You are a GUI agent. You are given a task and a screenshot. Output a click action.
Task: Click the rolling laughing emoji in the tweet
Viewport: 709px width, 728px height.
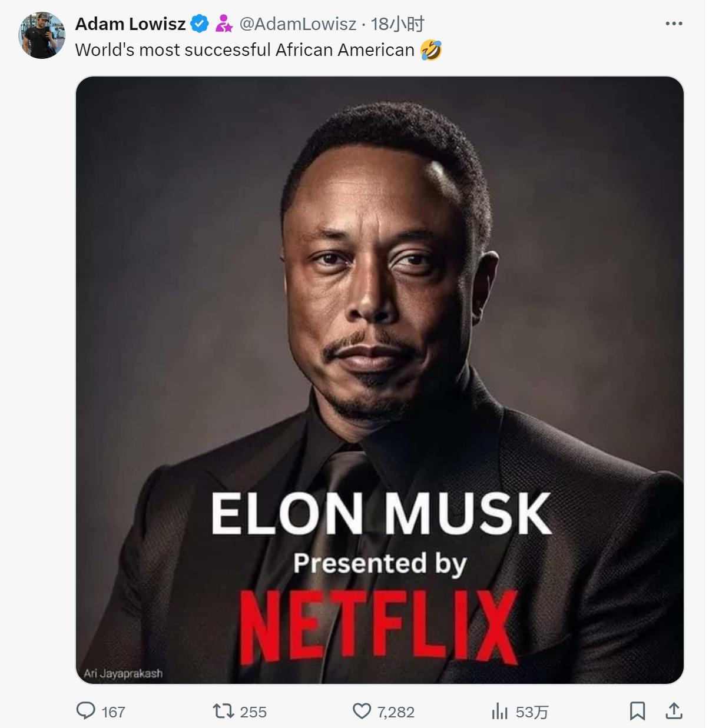pos(431,50)
